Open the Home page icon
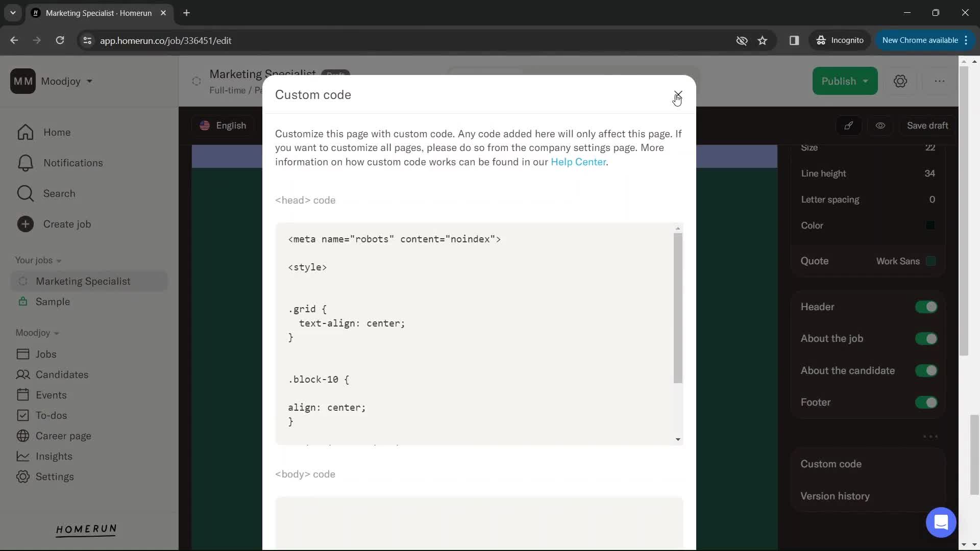 click(26, 133)
